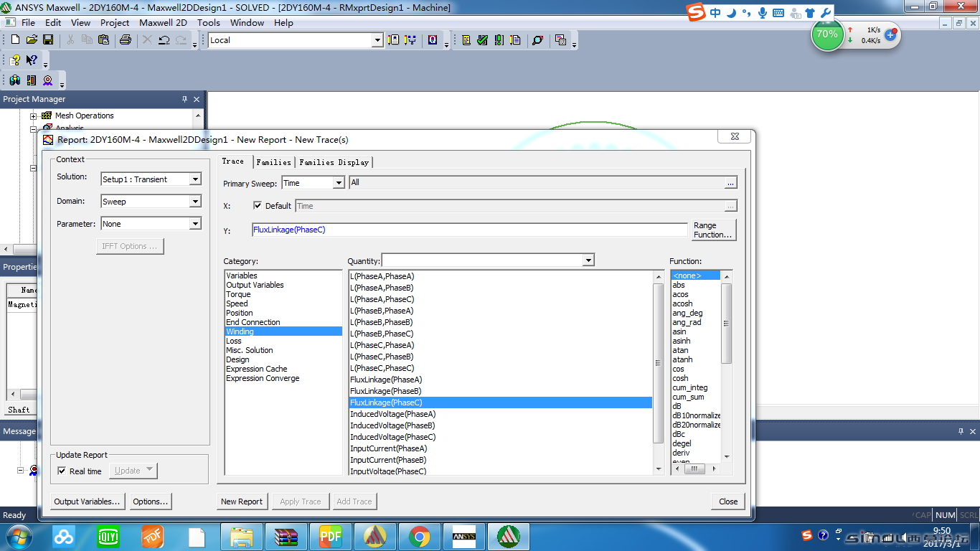Open the Primary Sweep Time dropdown
Viewport: 980px width, 551px height.
pyautogui.click(x=339, y=183)
